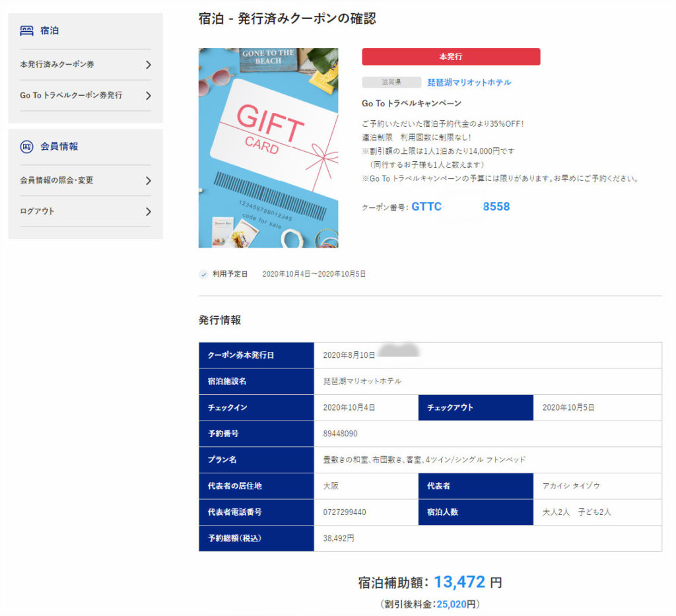The height and width of the screenshot is (616, 676).
Task: Click the GTTC coupon number
Action: (x=460, y=207)
